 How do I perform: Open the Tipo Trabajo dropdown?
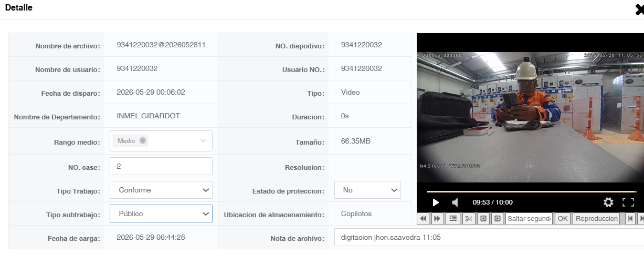click(161, 190)
